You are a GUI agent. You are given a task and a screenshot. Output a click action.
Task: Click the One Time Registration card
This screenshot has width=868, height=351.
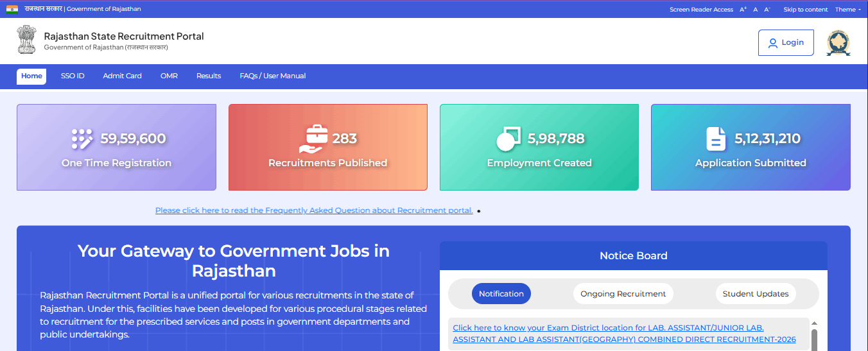click(116, 148)
